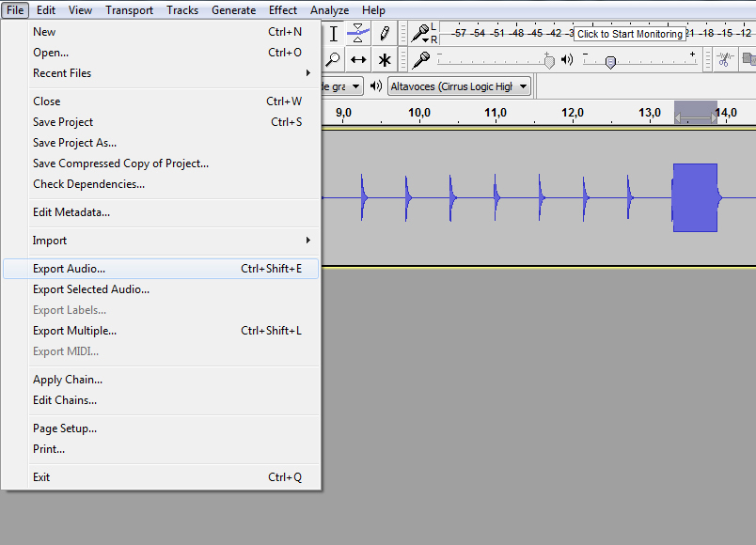Screen dimensions: 756x545
Task: Click the 10,0 mark on the timeline ruler
Action: (x=419, y=113)
